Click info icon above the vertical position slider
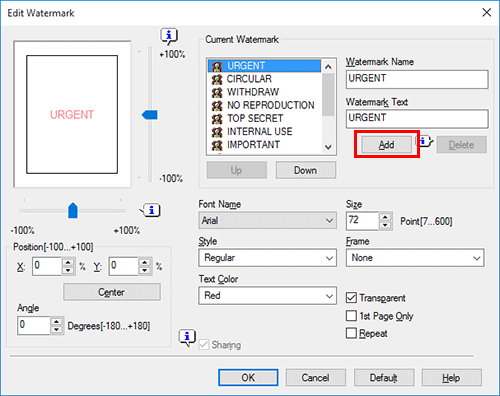This screenshot has height=396, width=500. coord(169,36)
